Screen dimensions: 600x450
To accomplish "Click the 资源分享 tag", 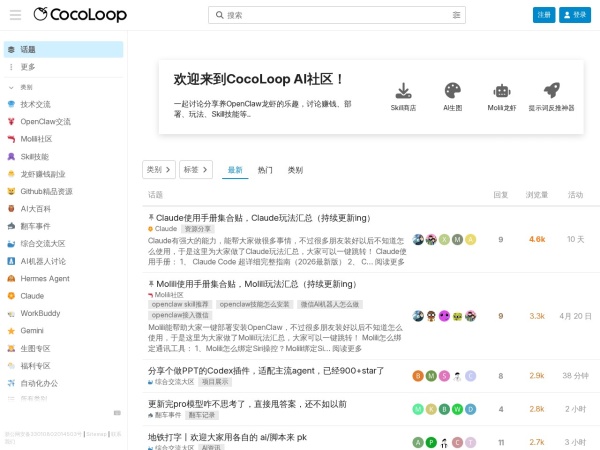I will coord(198,229).
